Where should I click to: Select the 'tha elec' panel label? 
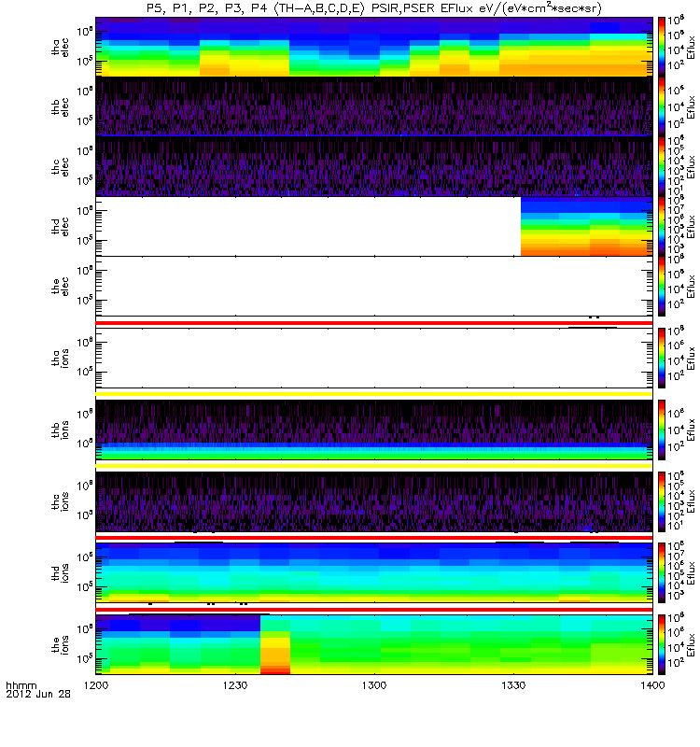[x=61, y=48]
